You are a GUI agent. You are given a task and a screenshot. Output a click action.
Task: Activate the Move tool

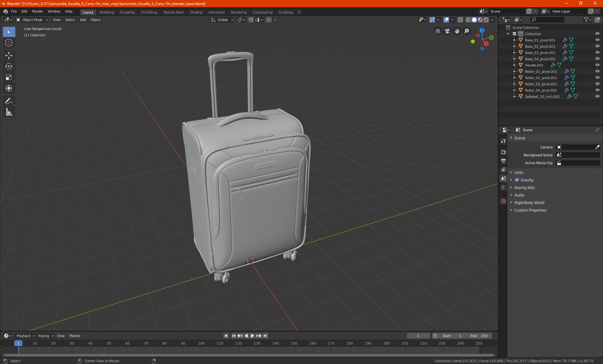tap(9, 56)
